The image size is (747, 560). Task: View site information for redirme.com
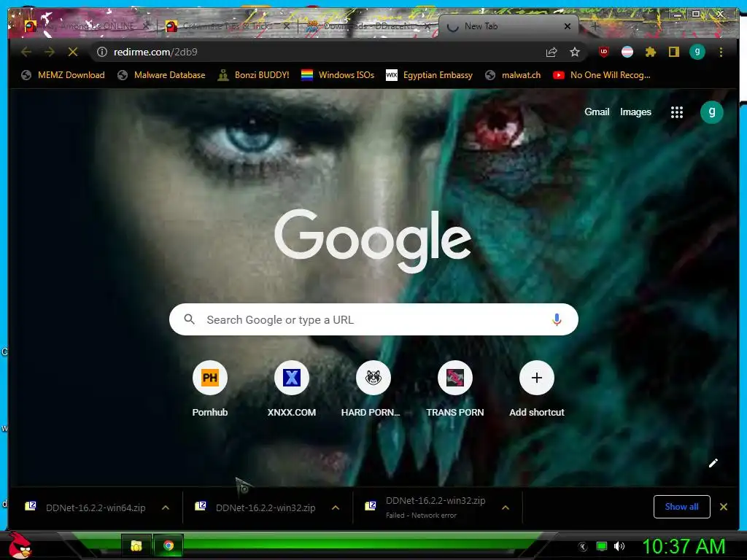(102, 52)
